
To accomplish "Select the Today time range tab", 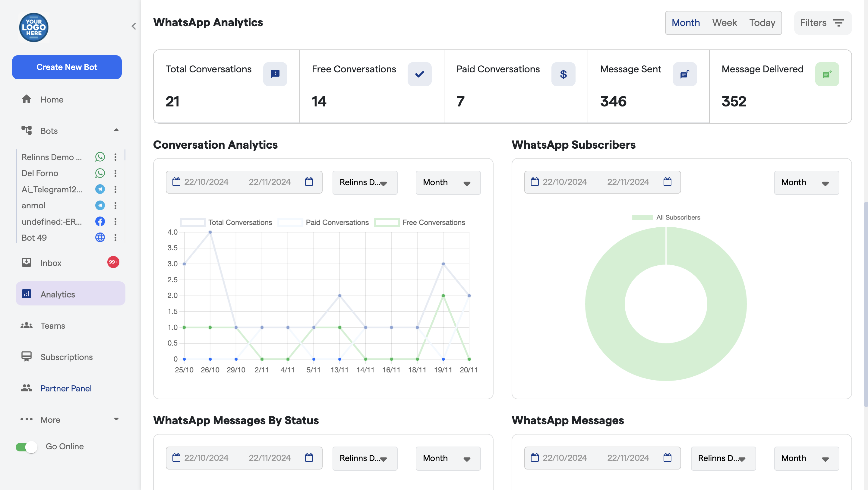I will pos(762,23).
